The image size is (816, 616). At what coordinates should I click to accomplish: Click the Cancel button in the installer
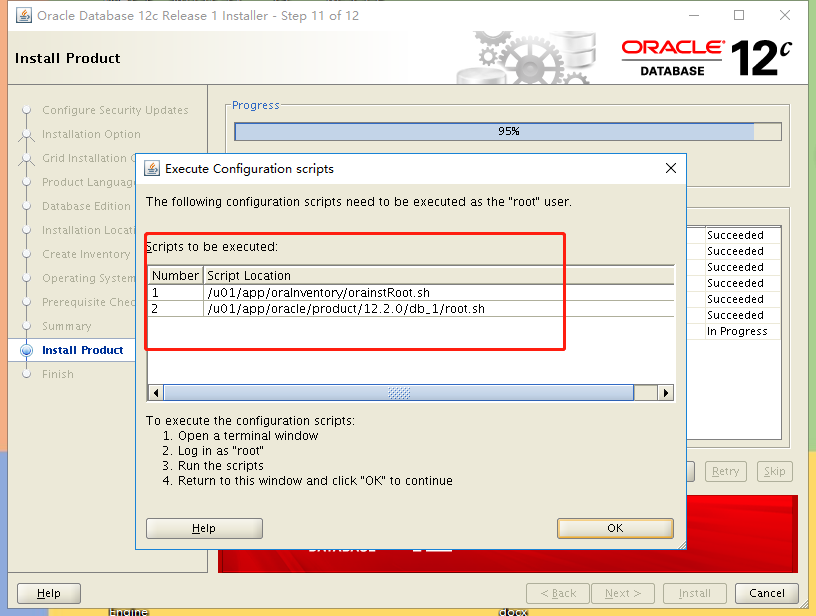click(767, 593)
